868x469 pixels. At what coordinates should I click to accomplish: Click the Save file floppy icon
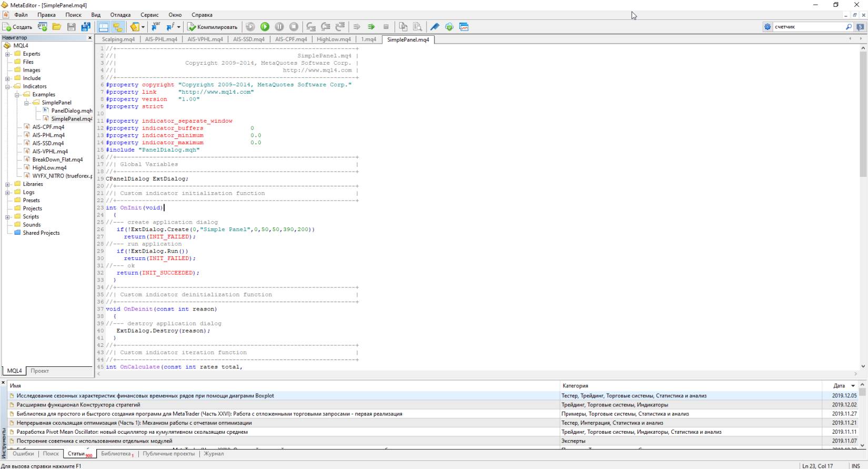tap(72, 27)
